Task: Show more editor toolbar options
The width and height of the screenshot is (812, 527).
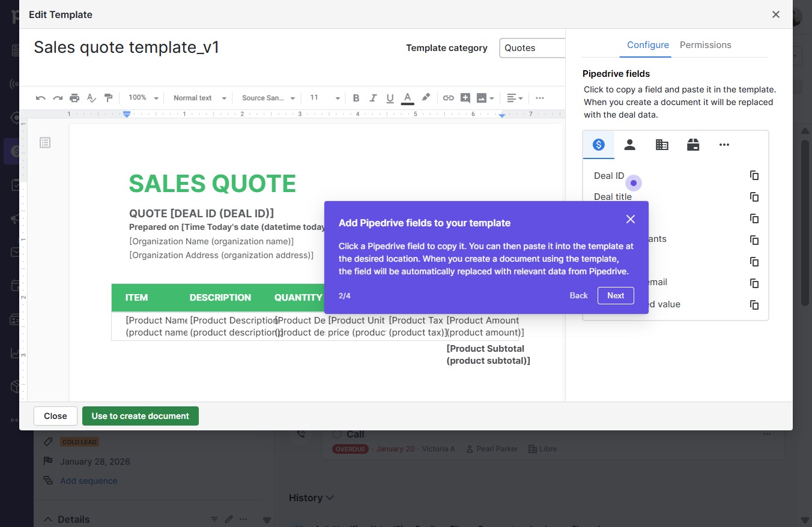Action: 540,98
